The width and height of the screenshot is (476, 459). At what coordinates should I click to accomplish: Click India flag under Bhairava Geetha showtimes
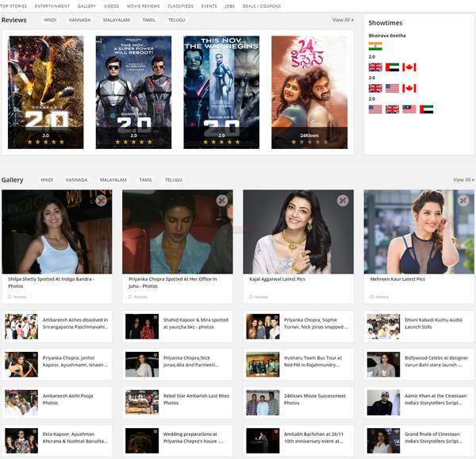375,46
